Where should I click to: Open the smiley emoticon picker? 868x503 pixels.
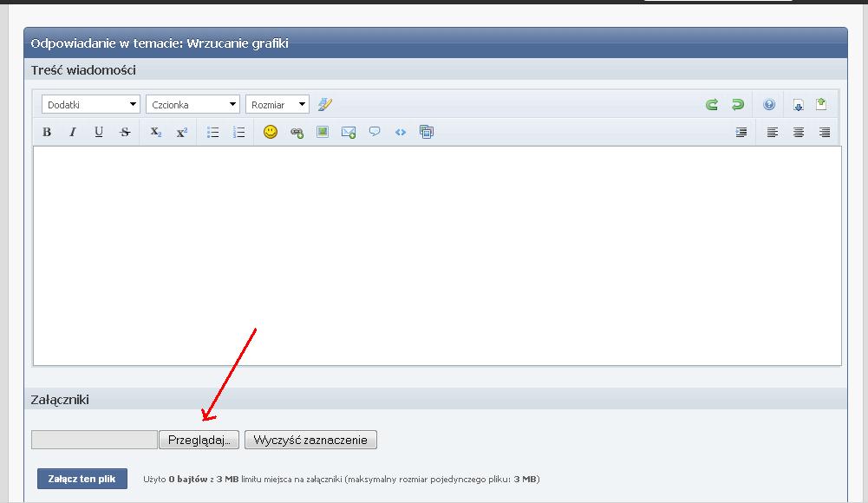271,133
